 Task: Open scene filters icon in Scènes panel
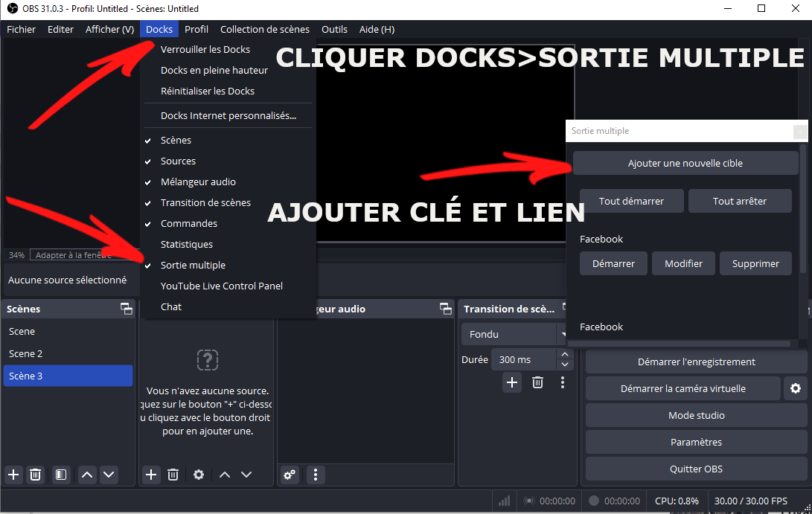coord(61,475)
